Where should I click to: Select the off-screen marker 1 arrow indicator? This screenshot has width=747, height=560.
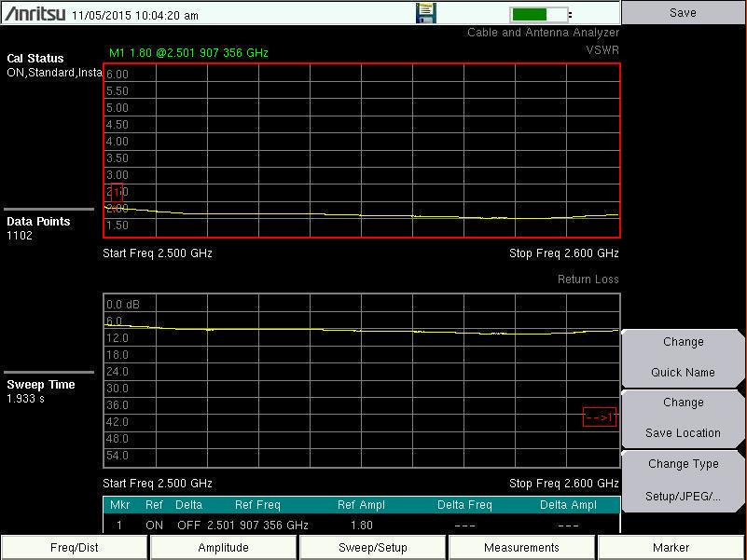click(x=600, y=417)
